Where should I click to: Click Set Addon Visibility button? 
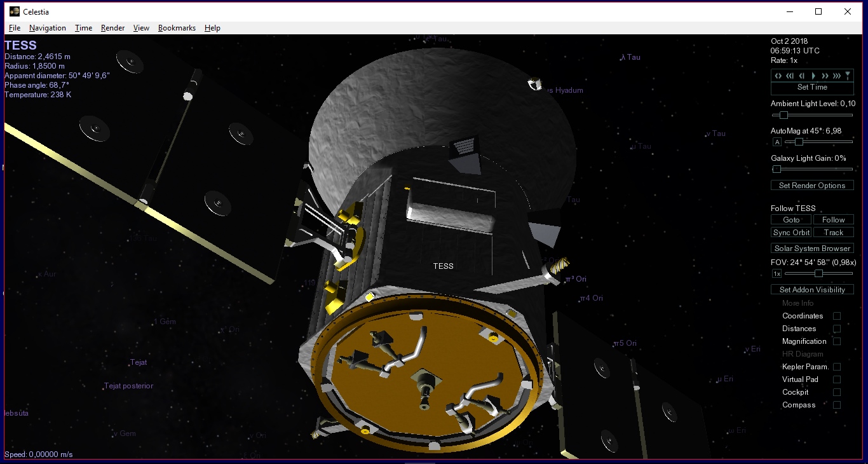point(812,290)
